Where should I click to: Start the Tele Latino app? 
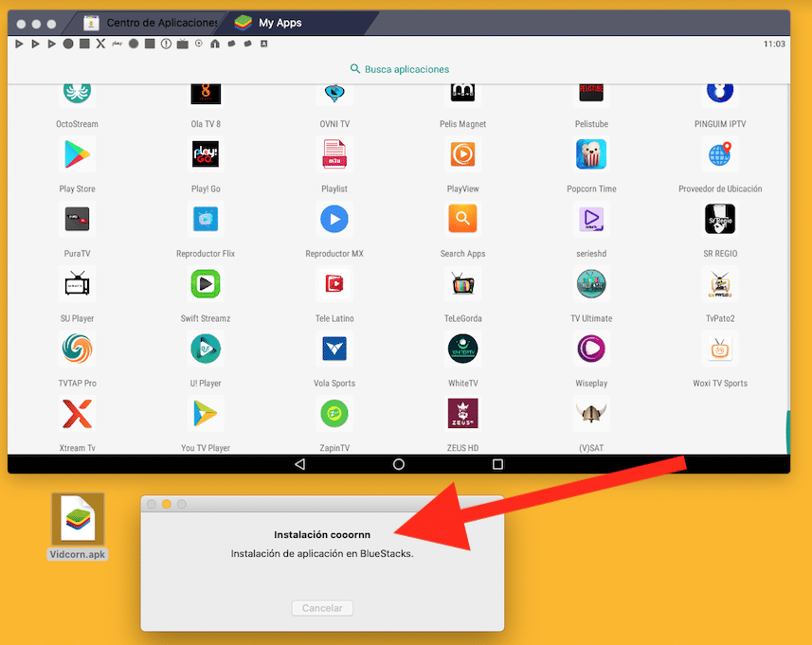(x=334, y=284)
